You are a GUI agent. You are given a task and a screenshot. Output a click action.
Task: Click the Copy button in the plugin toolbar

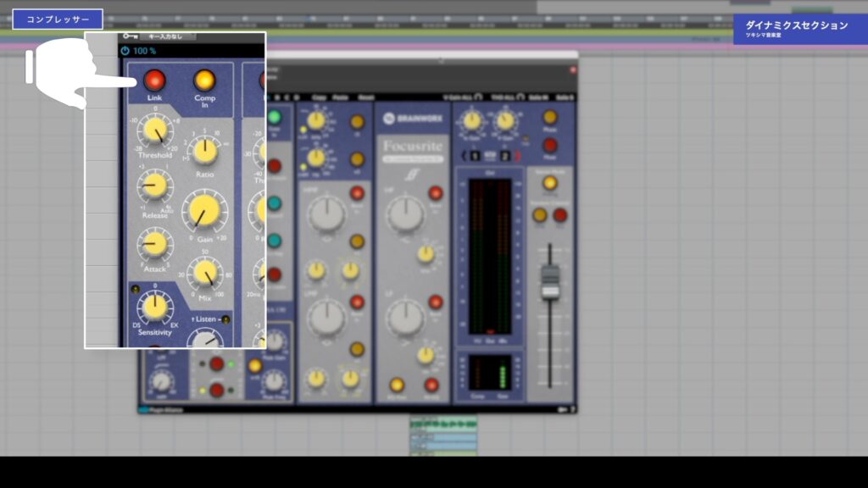point(319,97)
